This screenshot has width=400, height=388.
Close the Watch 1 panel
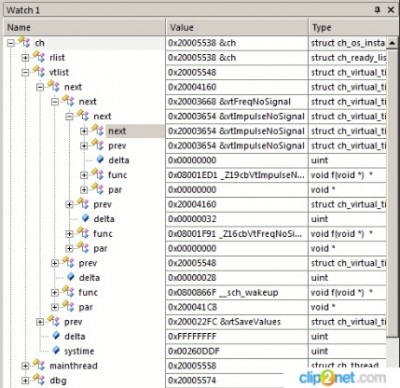click(391, 10)
